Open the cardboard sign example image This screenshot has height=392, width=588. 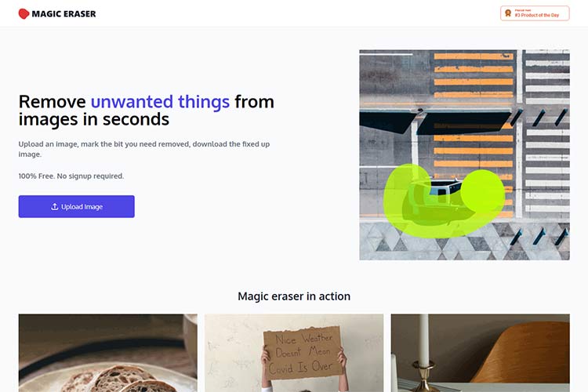tap(294, 353)
